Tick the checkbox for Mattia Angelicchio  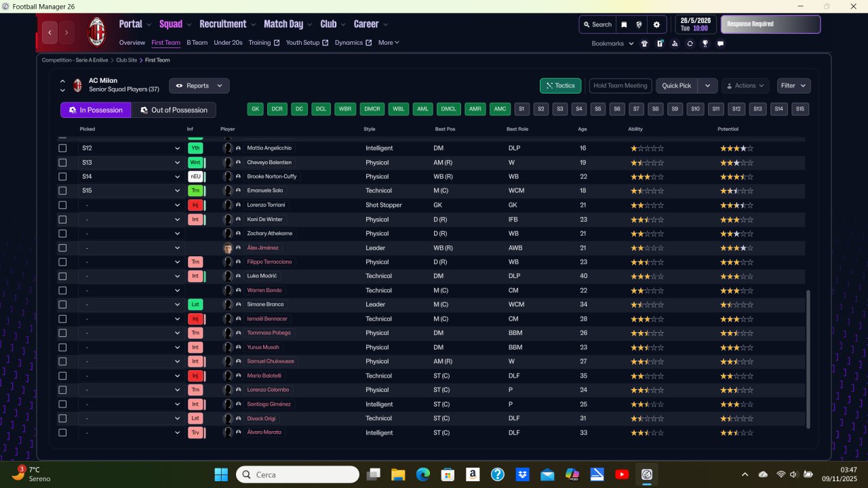pyautogui.click(x=63, y=148)
